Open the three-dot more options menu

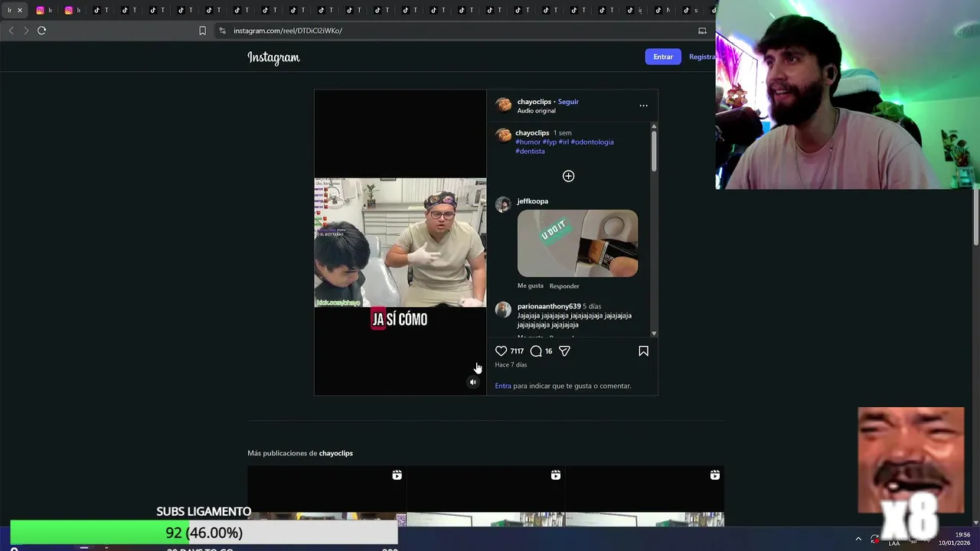tap(643, 106)
